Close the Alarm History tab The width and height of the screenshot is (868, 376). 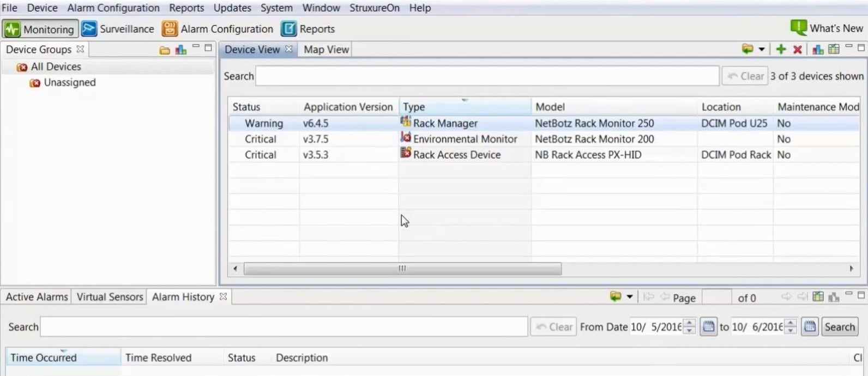coord(223,296)
